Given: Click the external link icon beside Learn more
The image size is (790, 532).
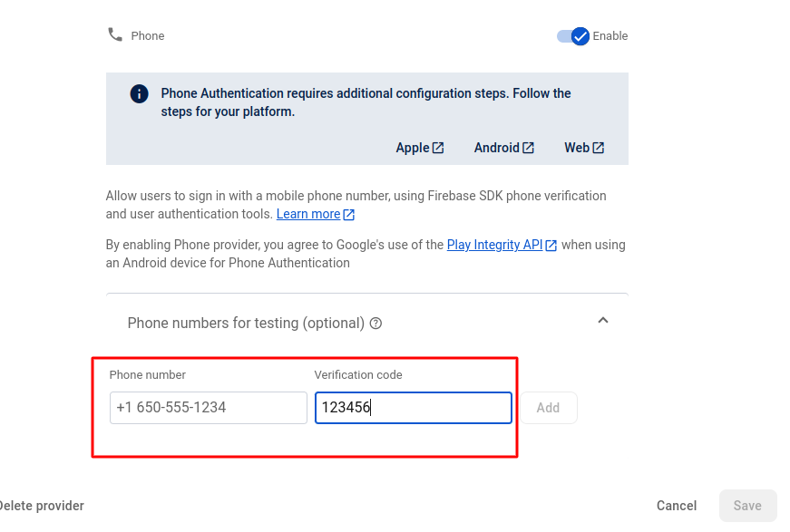Looking at the screenshot, I should [348, 214].
